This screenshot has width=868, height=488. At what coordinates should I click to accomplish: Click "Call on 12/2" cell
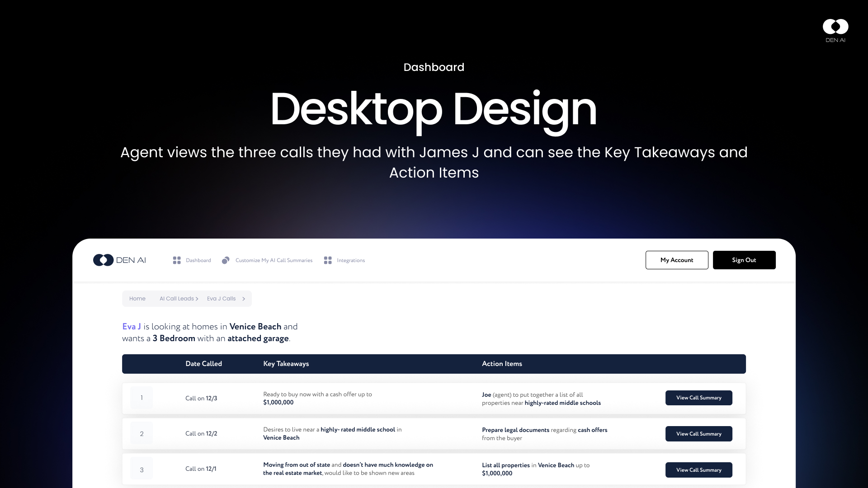pos(201,433)
